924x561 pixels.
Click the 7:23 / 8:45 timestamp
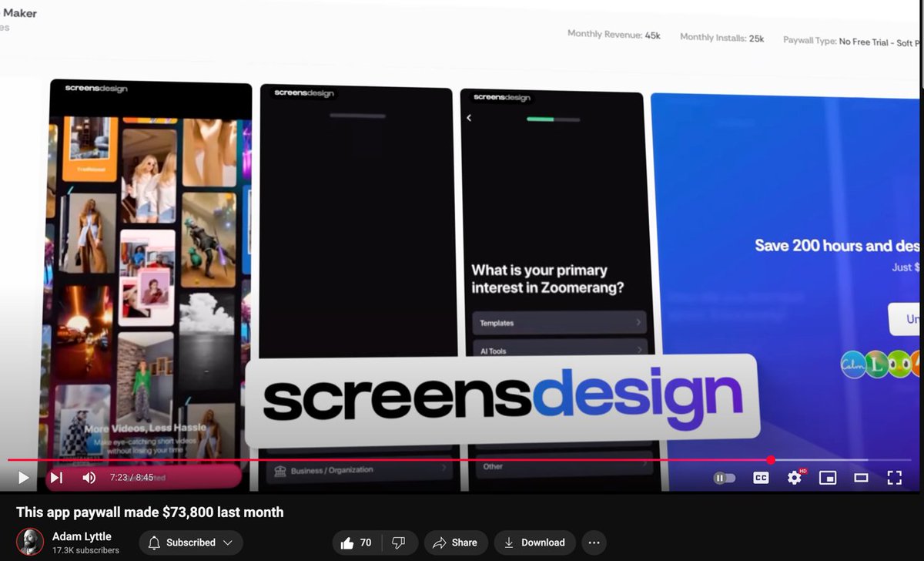coord(132,478)
